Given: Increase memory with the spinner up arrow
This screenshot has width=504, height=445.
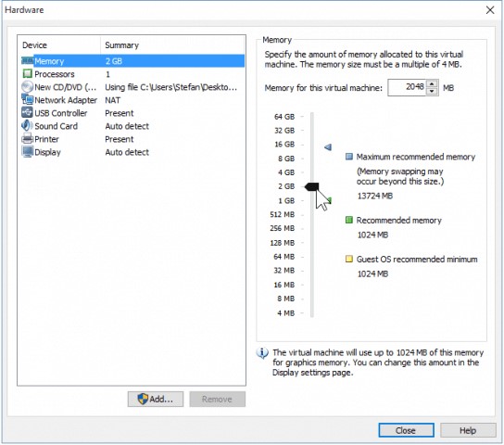Looking at the screenshot, I should tap(432, 83).
